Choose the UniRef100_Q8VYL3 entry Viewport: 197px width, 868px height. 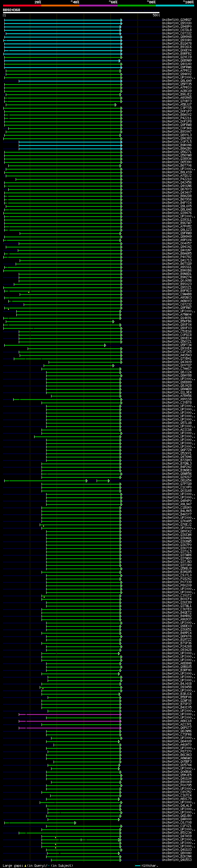click(177, 135)
